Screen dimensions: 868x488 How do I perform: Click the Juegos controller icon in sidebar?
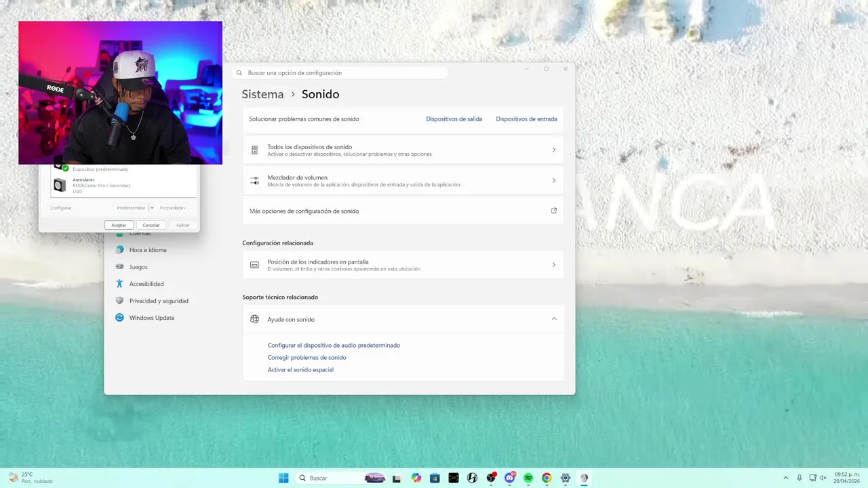119,267
